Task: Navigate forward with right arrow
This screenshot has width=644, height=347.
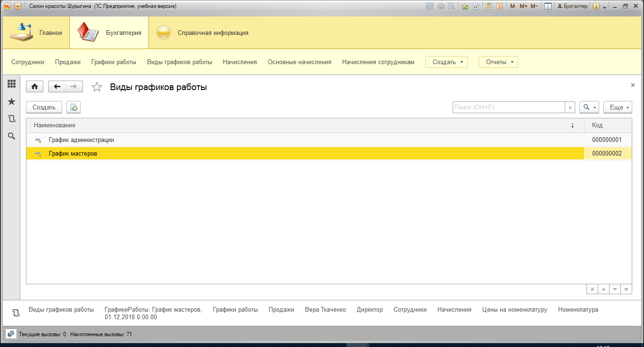Action: click(x=74, y=87)
